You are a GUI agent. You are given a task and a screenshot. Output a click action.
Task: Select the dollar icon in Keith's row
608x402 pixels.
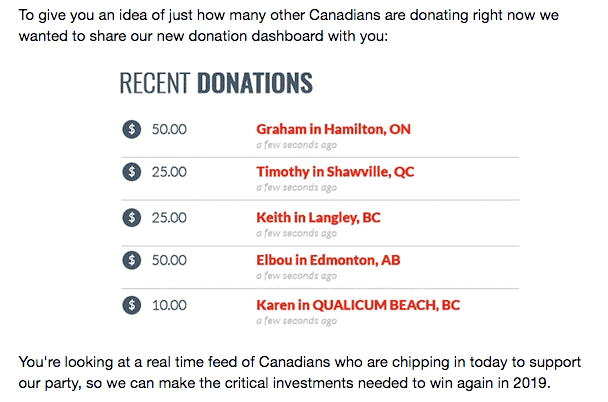[131, 217]
